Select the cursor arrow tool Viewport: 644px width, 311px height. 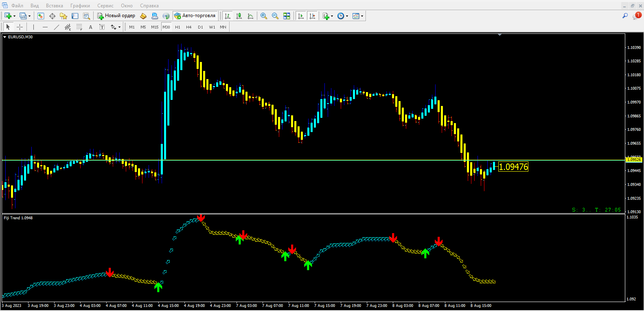click(x=8, y=27)
